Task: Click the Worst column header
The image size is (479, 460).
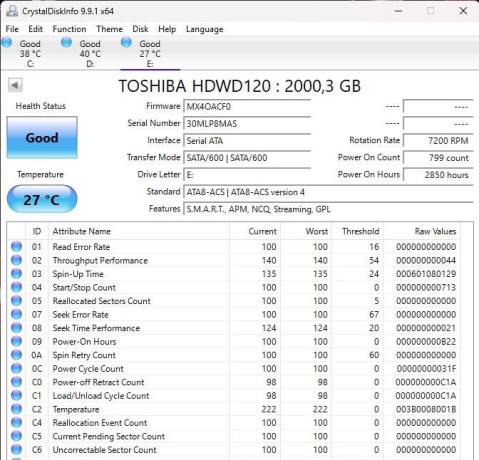Action: tap(306, 231)
